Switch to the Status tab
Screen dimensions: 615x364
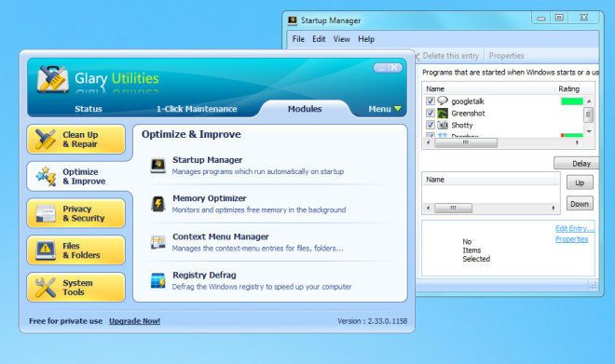[x=89, y=109]
